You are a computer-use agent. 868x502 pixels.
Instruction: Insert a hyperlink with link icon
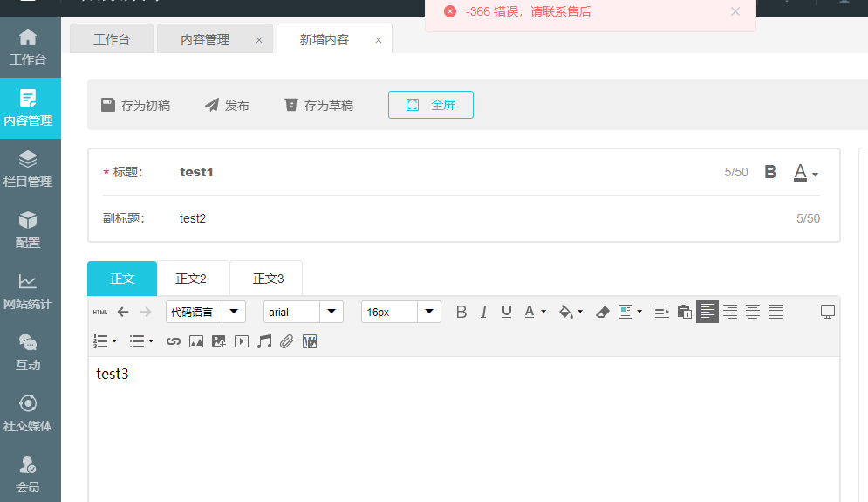click(x=173, y=341)
